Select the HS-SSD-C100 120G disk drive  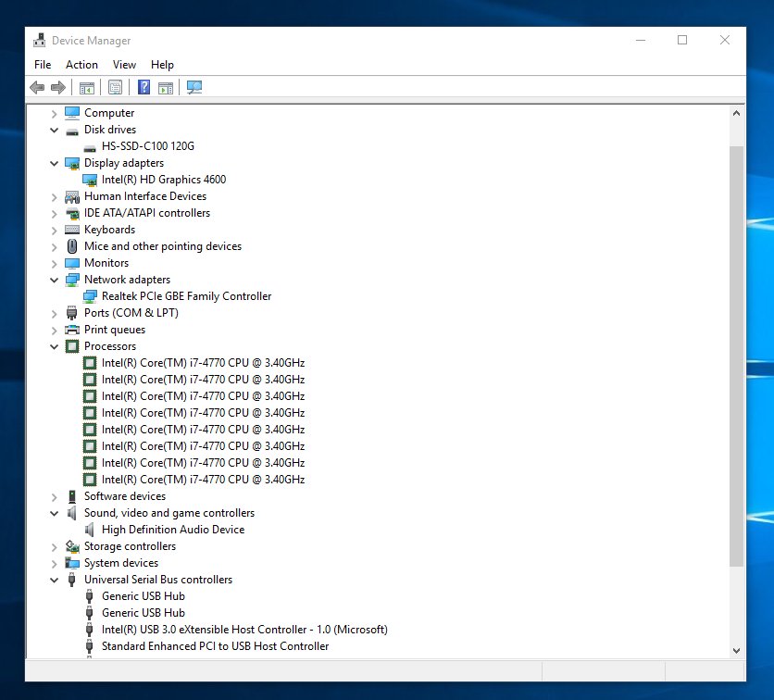pyautogui.click(x=147, y=146)
